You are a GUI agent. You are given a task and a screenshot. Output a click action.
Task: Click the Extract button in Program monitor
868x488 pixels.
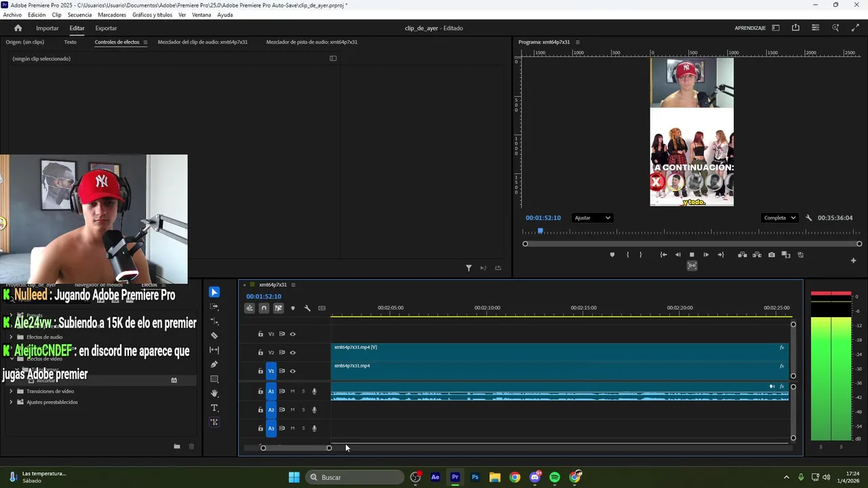click(757, 255)
